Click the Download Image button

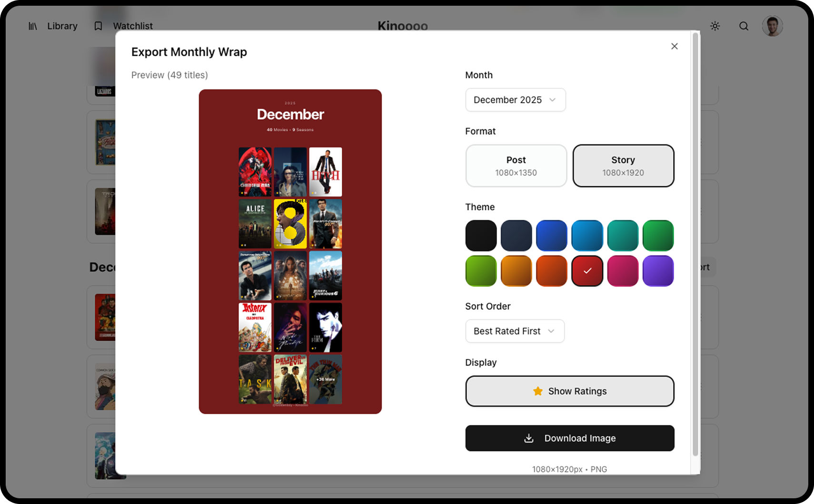click(x=570, y=438)
